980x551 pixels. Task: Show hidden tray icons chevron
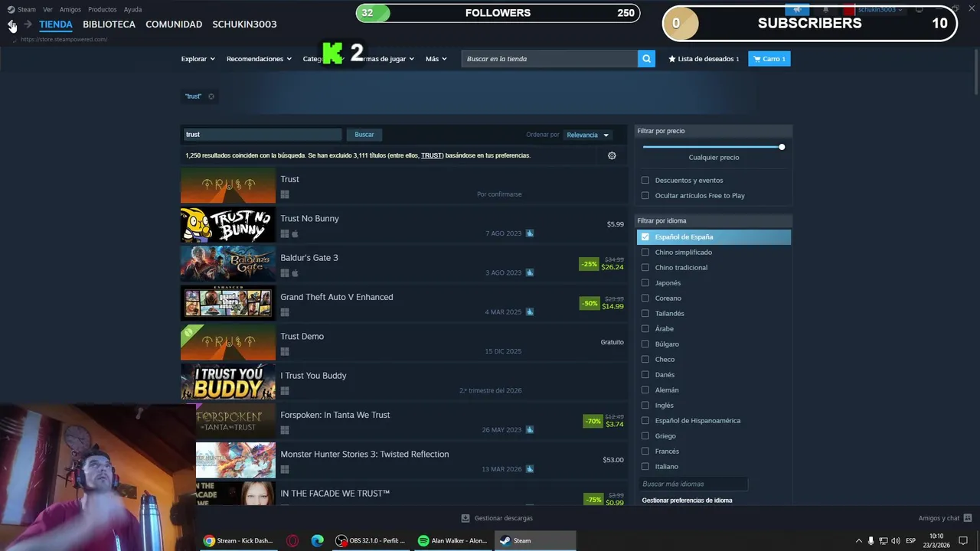[x=858, y=541]
